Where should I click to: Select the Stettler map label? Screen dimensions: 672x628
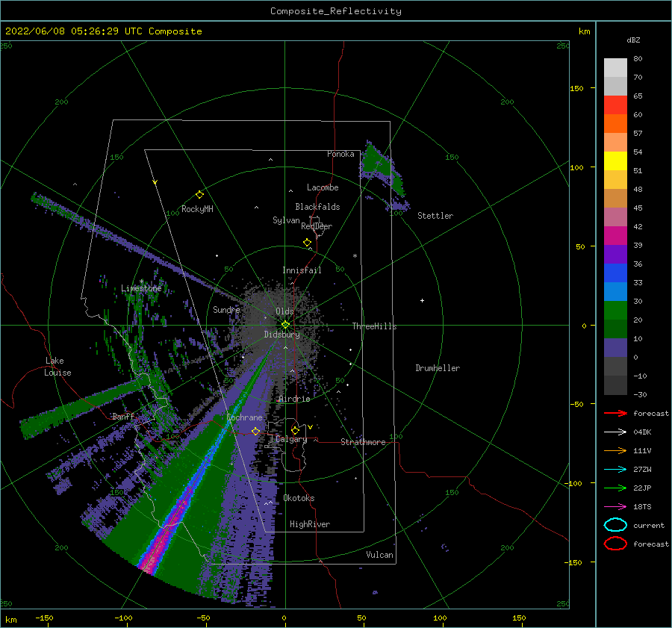(x=435, y=216)
